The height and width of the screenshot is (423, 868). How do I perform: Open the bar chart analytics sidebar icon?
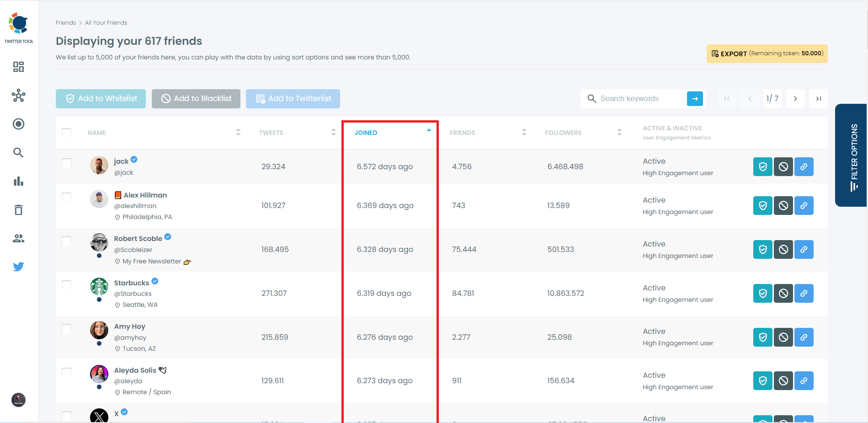click(18, 181)
